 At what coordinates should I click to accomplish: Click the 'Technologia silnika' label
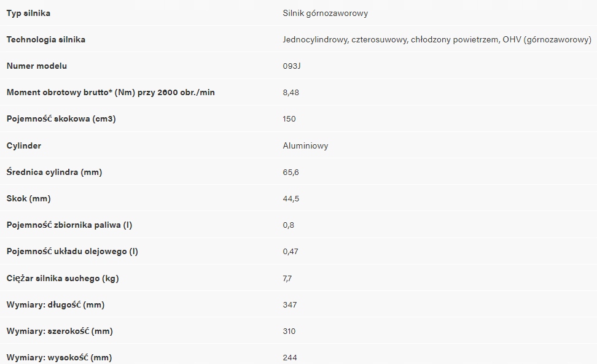45,39
